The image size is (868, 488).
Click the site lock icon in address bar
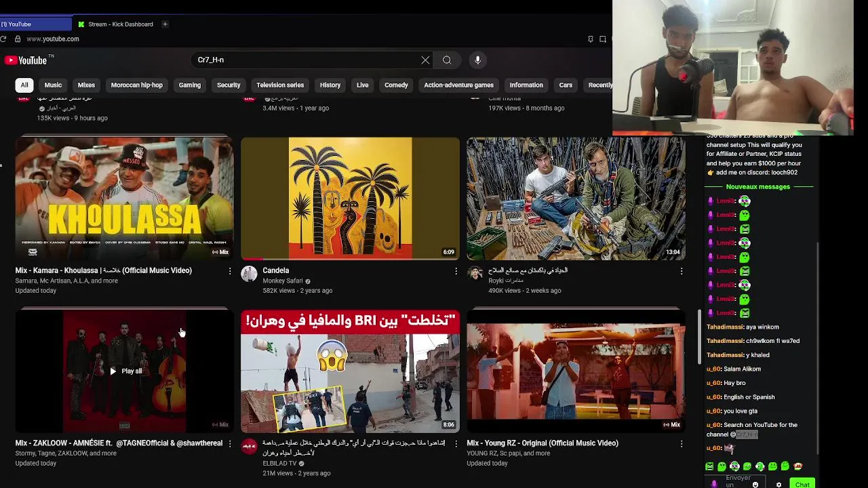(18, 39)
